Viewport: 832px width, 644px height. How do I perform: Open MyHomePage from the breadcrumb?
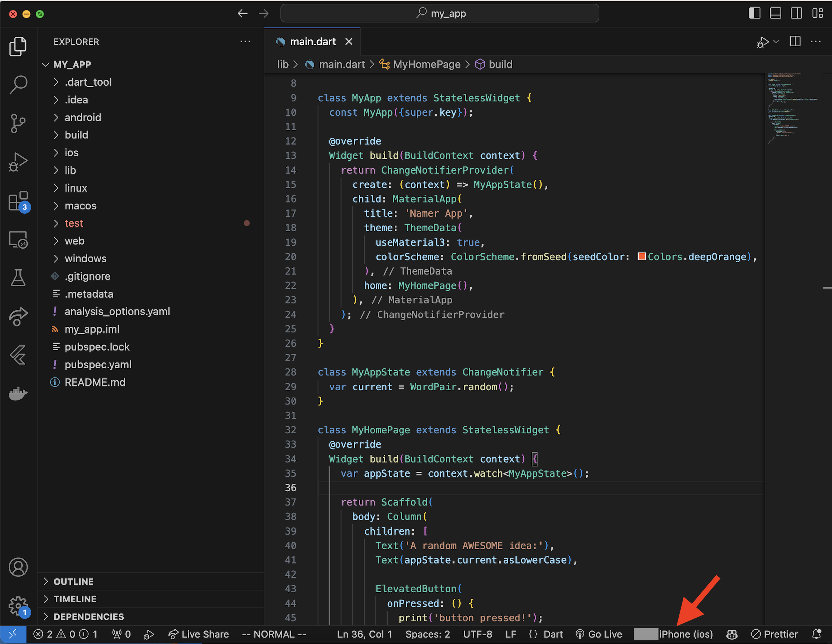click(426, 64)
